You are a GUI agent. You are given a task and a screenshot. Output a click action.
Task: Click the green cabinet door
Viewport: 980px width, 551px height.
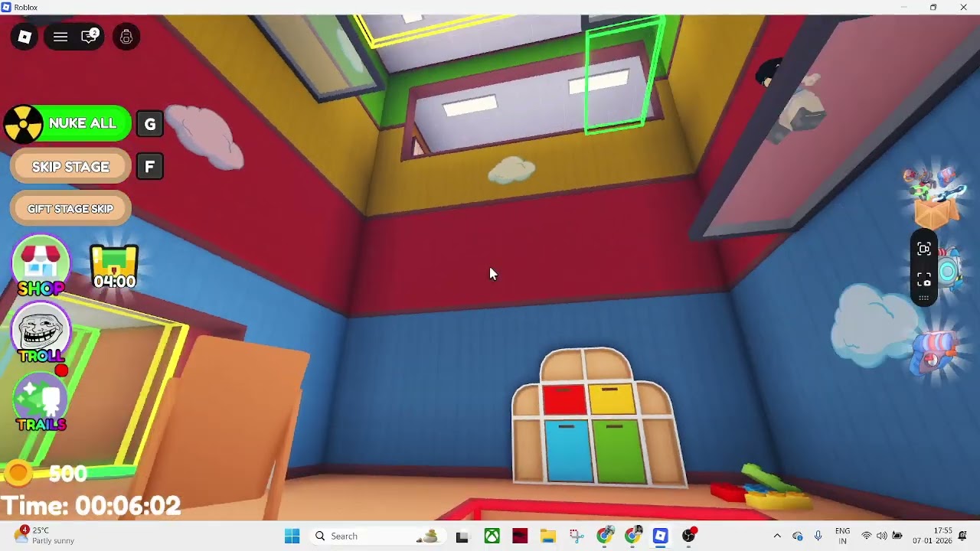point(620,452)
